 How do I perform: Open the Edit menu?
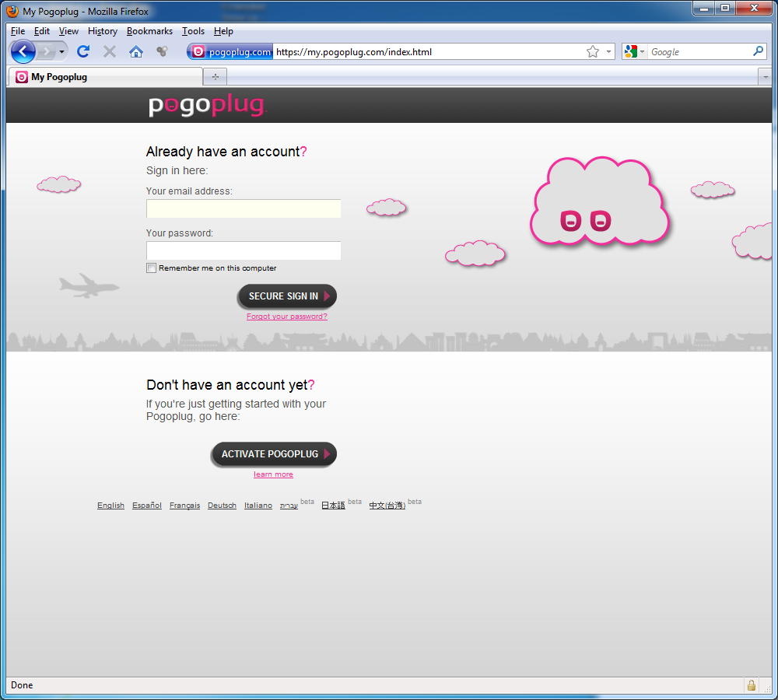[42, 31]
